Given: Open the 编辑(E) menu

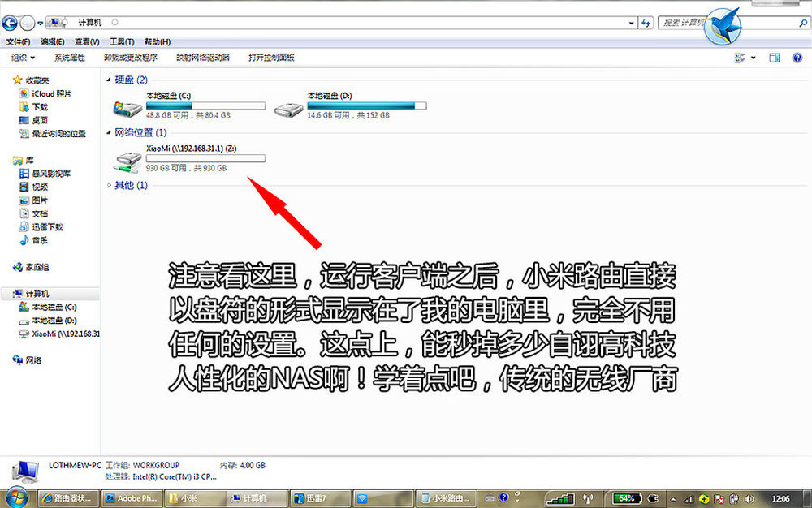Looking at the screenshot, I should point(52,42).
